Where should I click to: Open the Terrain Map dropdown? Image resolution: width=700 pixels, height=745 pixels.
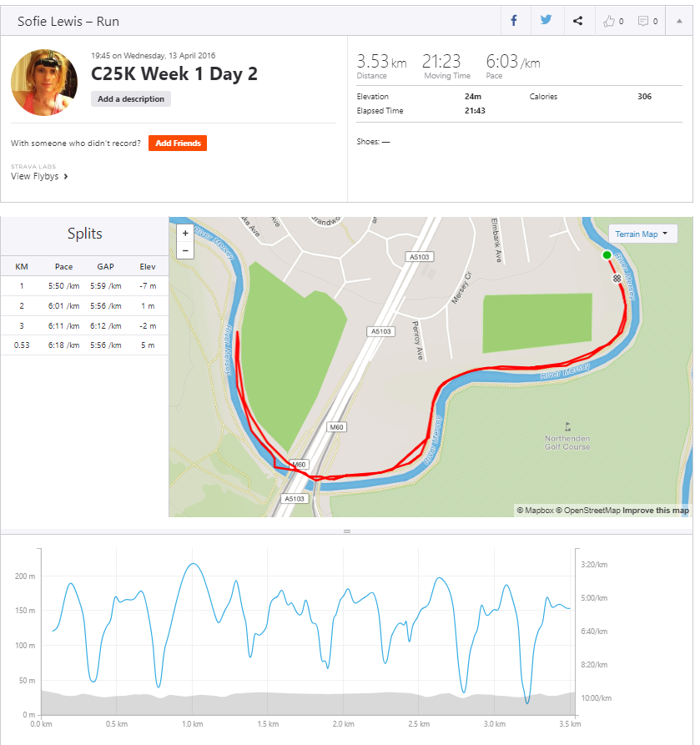[642, 234]
